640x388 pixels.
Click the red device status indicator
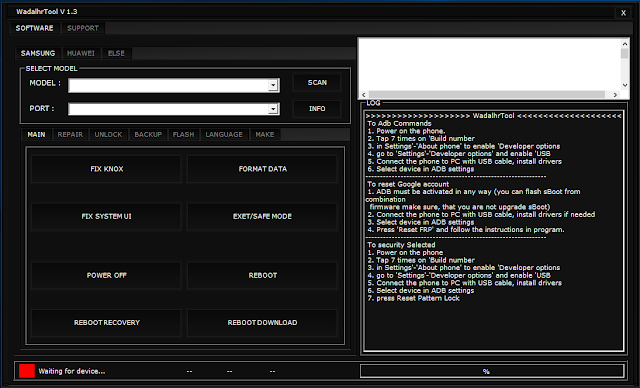point(27,371)
